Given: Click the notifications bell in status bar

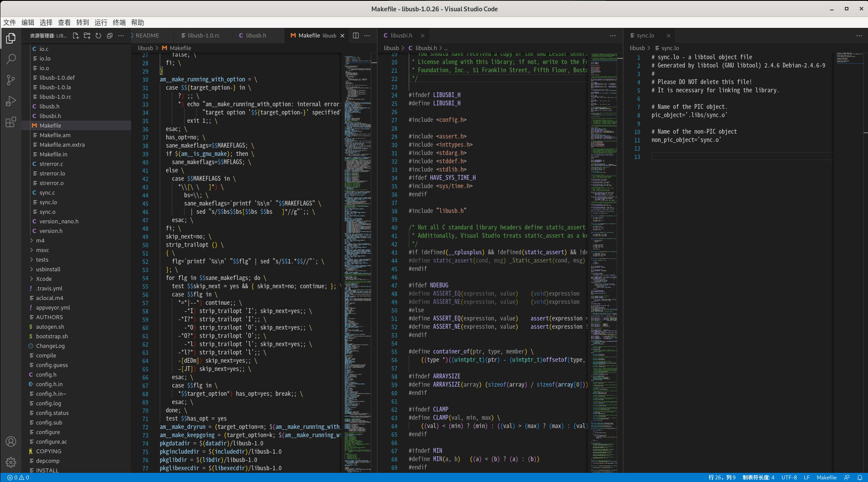Looking at the screenshot, I should pos(860,478).
